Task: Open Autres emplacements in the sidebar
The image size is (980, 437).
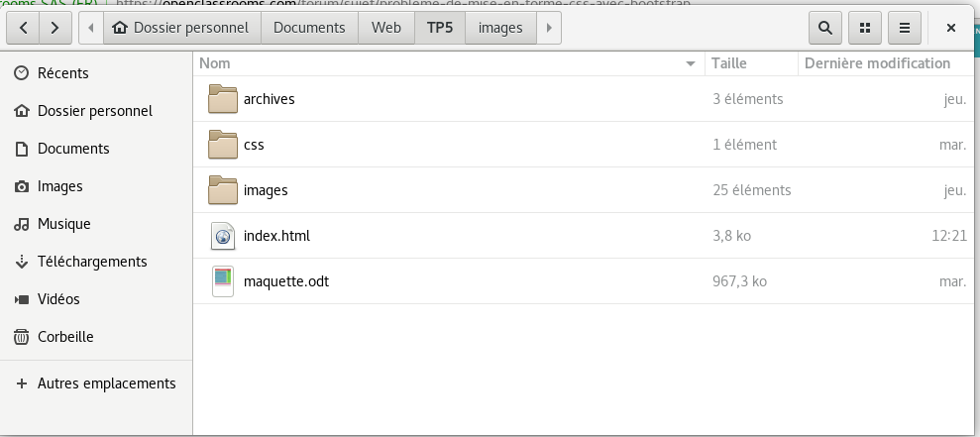Action: coord(106,383)
